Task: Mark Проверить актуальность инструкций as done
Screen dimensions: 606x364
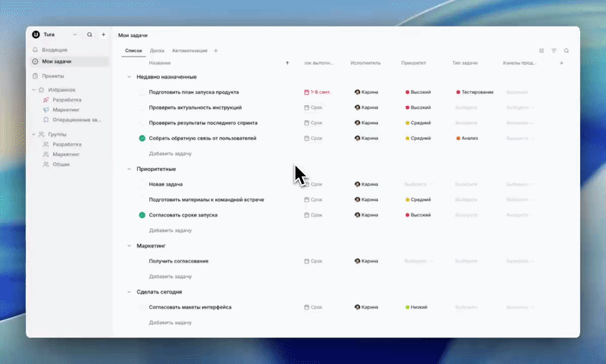Action: [142, 107]
